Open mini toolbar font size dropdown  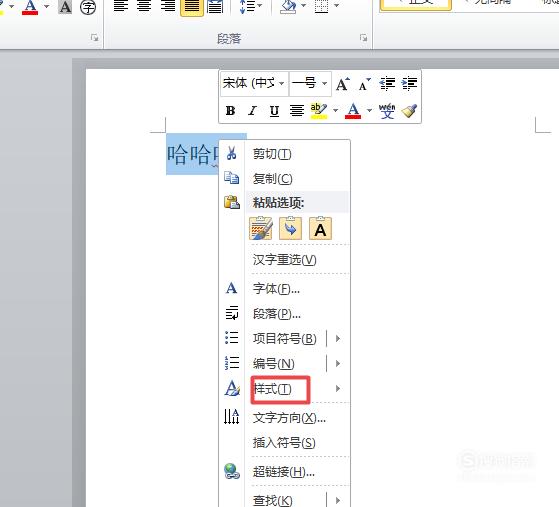coord(324,84)
